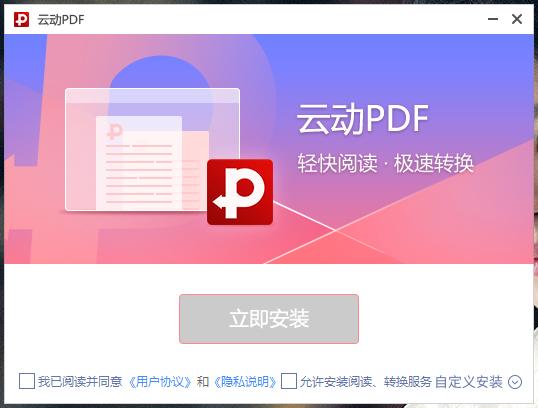Screen dimensions: 538x408
Task: Expand the 自定义安装 options
Action: point(469,382)
